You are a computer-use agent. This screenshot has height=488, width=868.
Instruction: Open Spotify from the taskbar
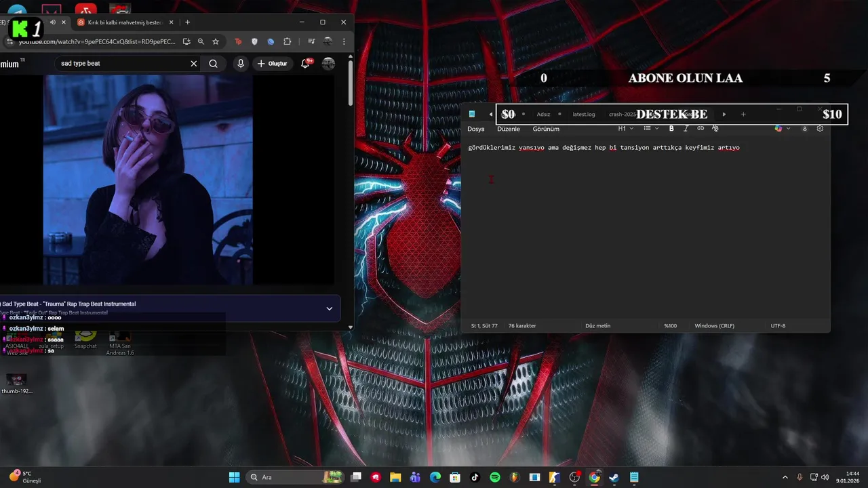click(x=495, y=477)
